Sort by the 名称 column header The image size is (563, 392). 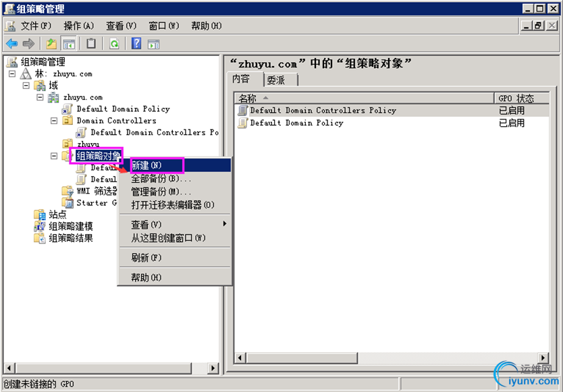(364, 98)
